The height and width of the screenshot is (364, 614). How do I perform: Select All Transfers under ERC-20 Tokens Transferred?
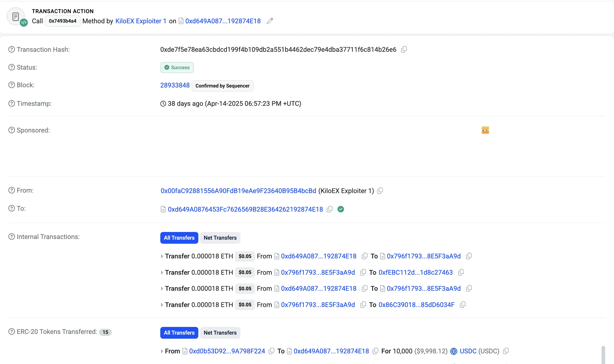click(179, 333)
